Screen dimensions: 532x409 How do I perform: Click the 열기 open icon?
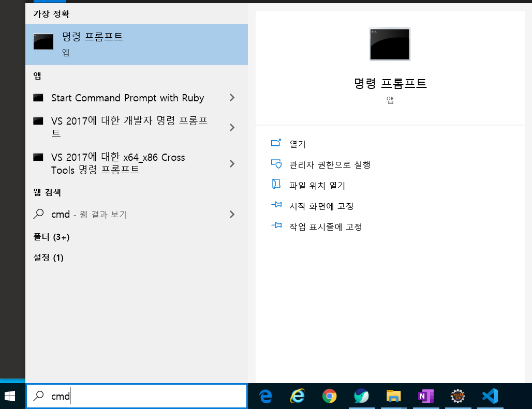276,143
